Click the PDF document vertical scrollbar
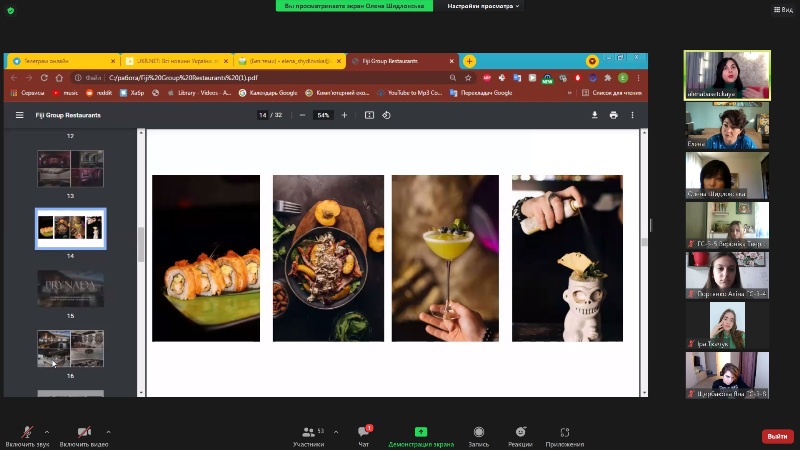The height and width of the screenshot is (450, 800). click(x=644, y=242)
